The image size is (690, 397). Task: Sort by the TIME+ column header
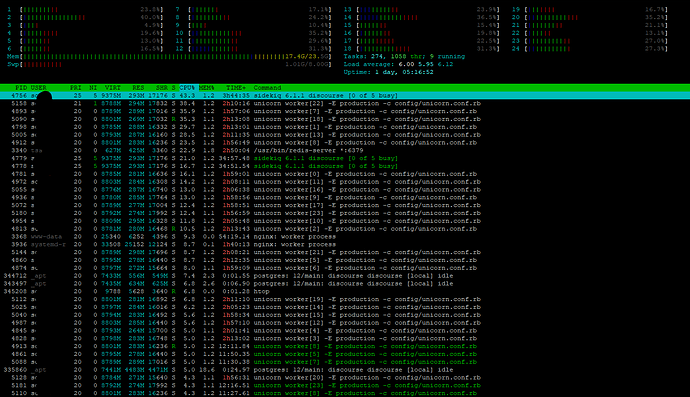point(236,88)
